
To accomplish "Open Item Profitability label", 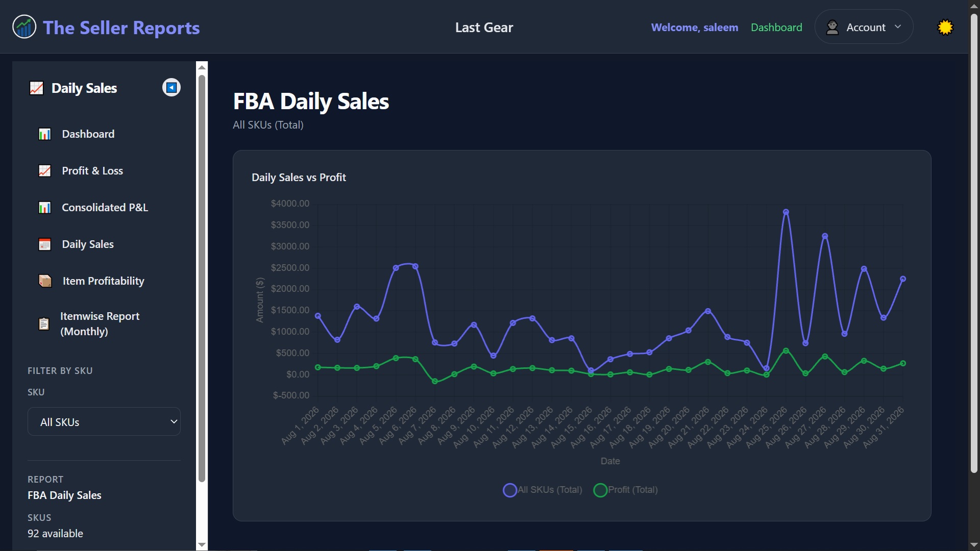I will pyautogui.click(x=104, y=281).
